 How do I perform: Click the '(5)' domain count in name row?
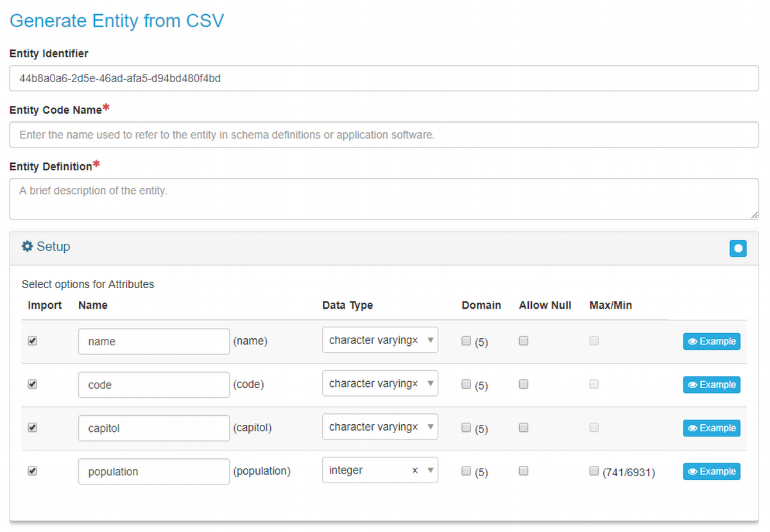pos(481,343)
